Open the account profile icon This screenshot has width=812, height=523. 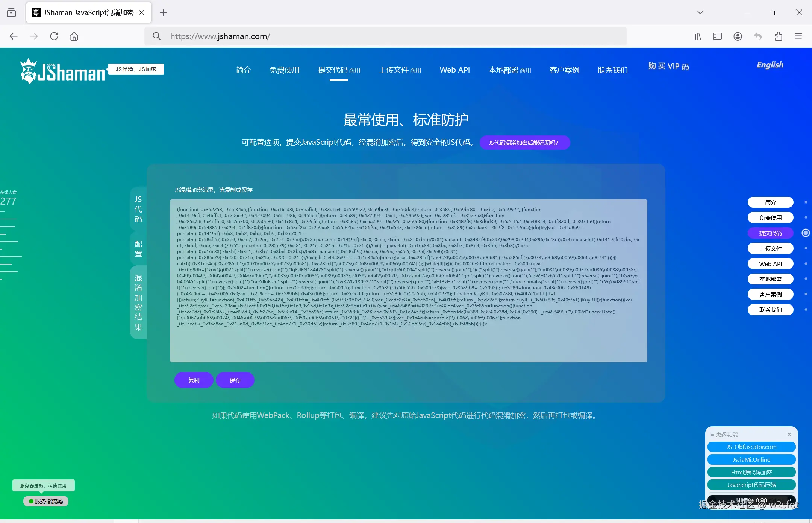pos(738,36)
